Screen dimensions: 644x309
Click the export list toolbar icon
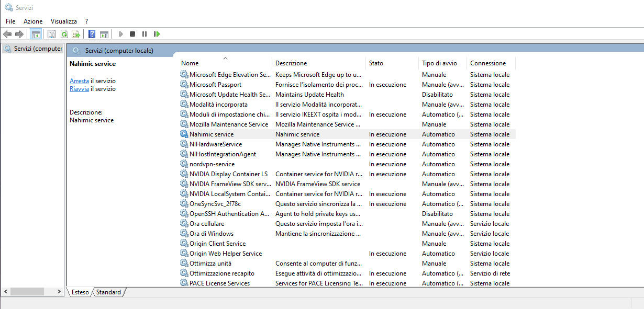click(76, 34)
